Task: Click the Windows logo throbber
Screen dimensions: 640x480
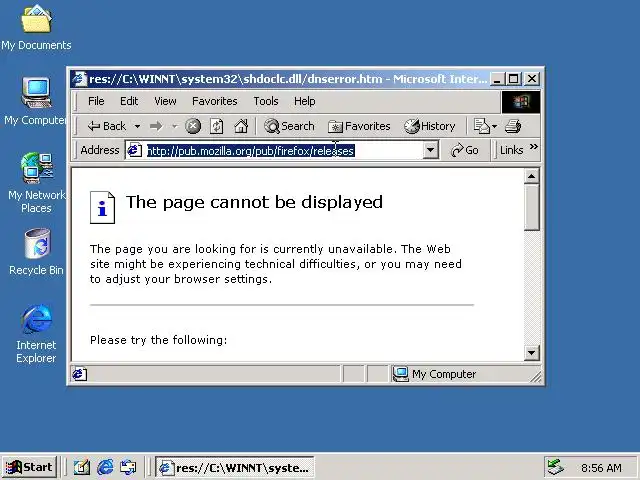Action: [521, 102]
